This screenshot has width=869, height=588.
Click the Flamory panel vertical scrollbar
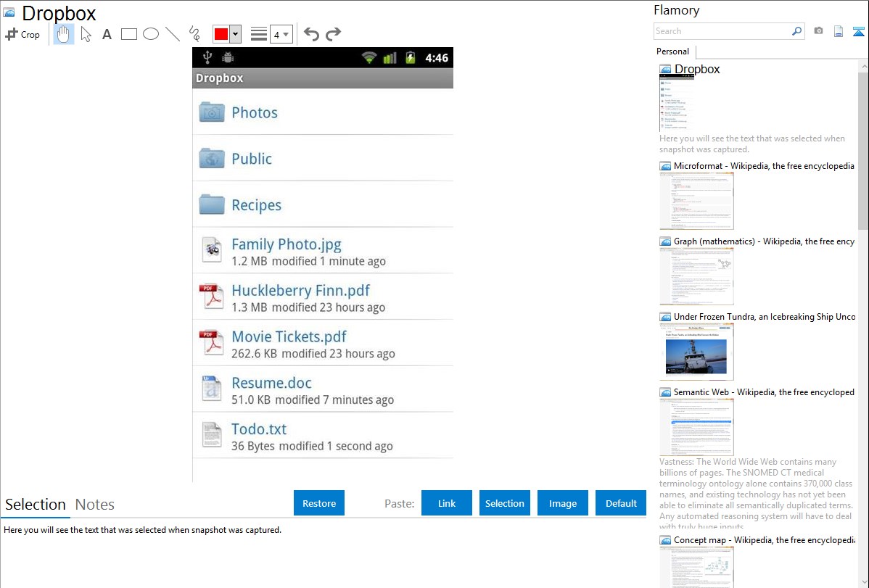[863, 149]
